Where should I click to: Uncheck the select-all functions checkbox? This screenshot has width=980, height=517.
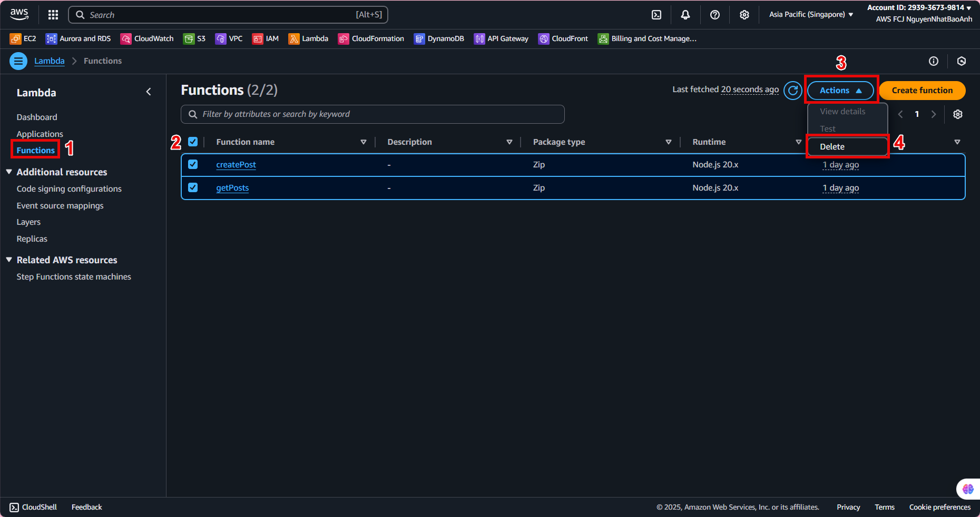coord(193,142)
